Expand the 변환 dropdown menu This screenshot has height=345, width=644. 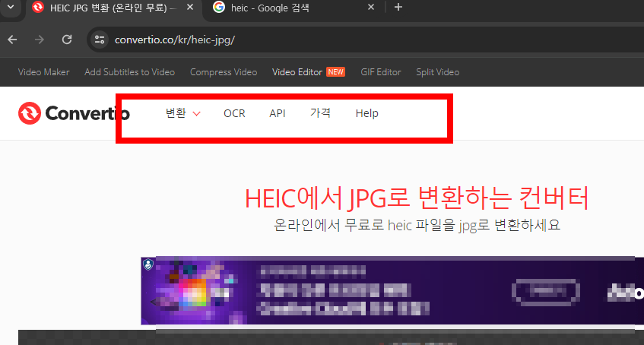[182, 113]
